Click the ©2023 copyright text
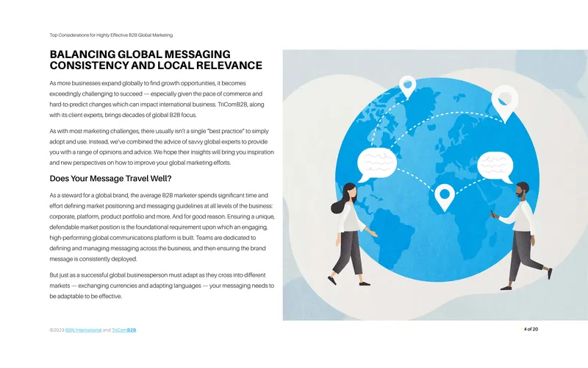Viewport: 588px width, 368px height. tap(57, 330)
